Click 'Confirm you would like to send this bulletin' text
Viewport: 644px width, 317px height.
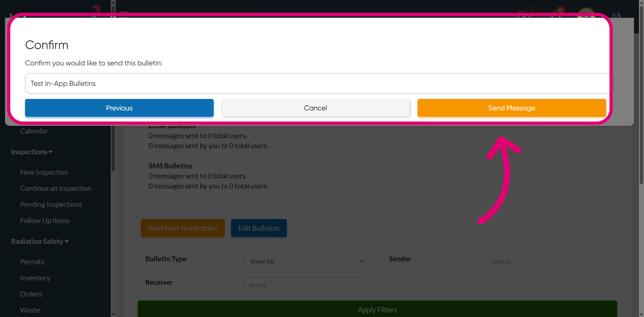[94, 63]
